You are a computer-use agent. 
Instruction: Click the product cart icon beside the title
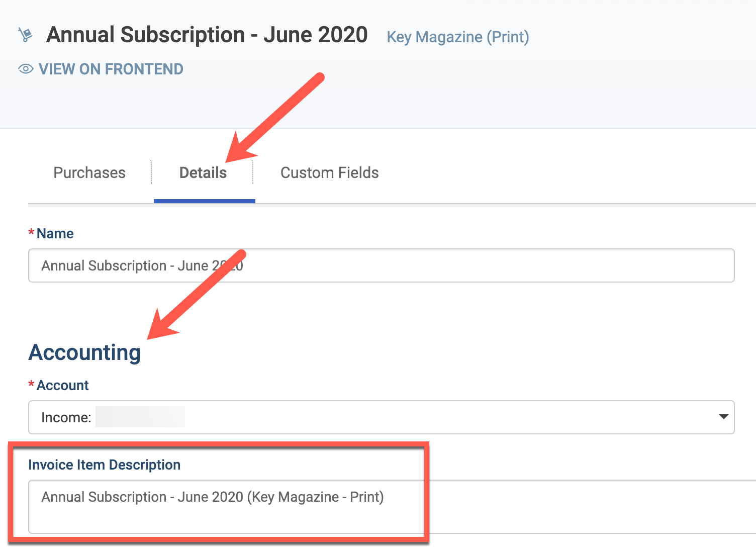25,35
